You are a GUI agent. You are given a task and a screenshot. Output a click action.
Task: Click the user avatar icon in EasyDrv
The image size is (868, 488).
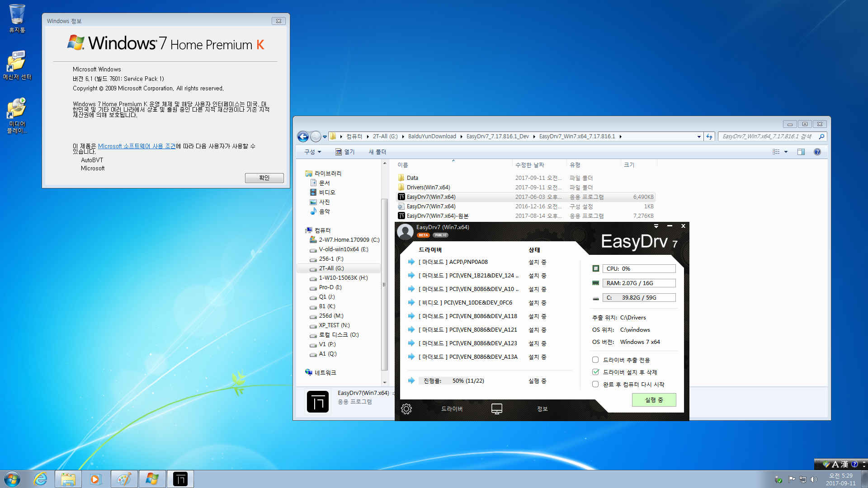(x=405, y=232)
